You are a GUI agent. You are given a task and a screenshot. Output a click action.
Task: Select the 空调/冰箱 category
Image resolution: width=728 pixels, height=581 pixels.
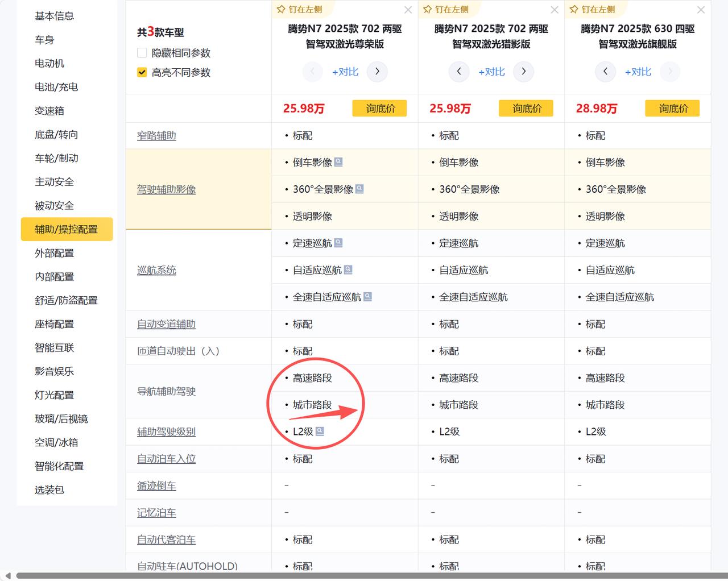pos(56,442)
